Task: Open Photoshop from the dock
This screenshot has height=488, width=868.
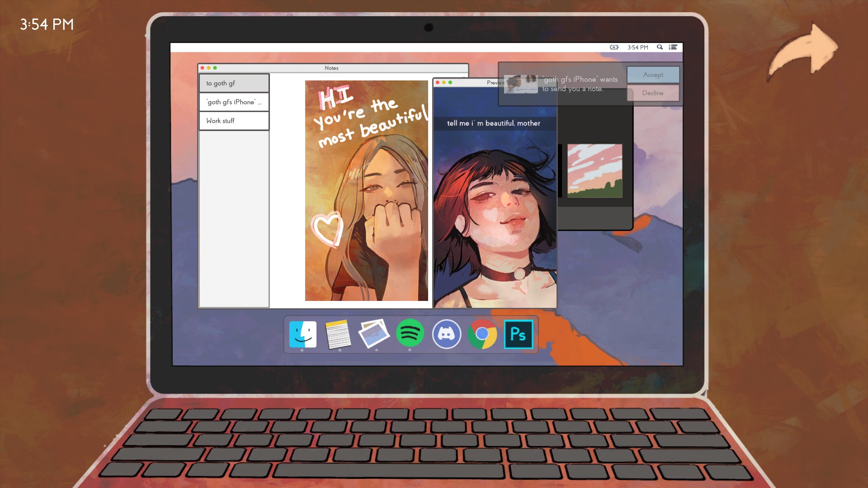Action: point(519,334)
